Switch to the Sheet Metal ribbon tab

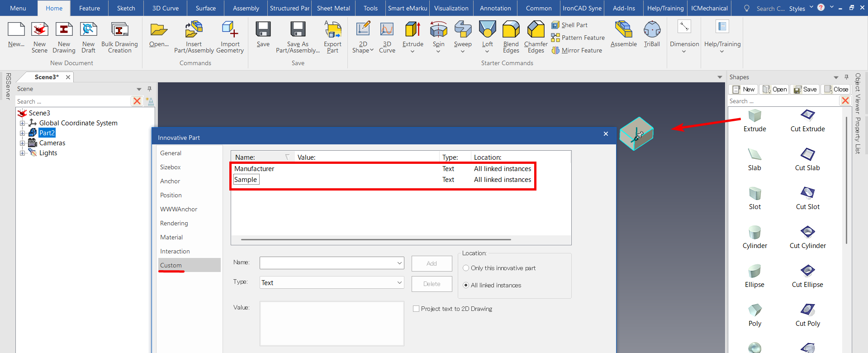pyautogui.click(x=333, y=8)
